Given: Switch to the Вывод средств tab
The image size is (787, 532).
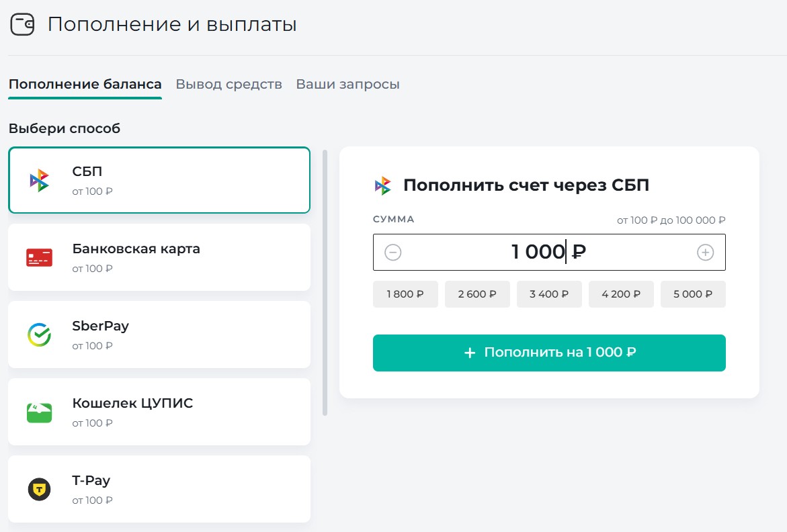Looking at the screenshot, I should (229, 85).
